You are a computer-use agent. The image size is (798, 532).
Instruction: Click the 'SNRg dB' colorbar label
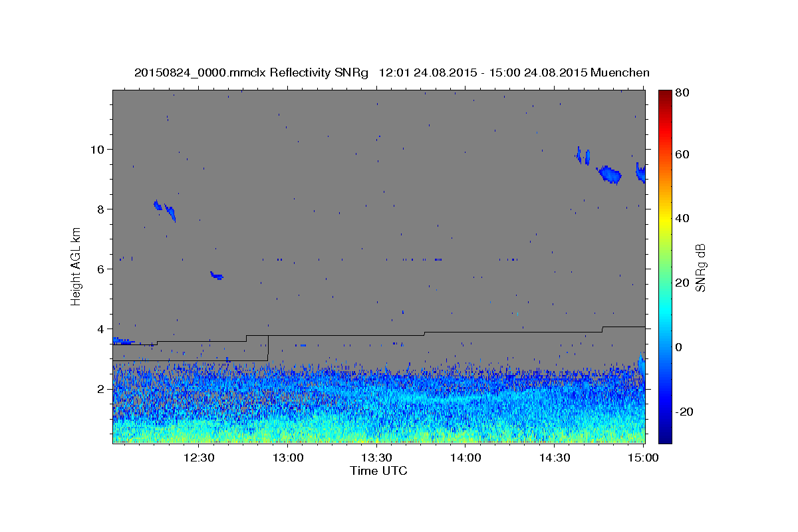coord(700,267)
